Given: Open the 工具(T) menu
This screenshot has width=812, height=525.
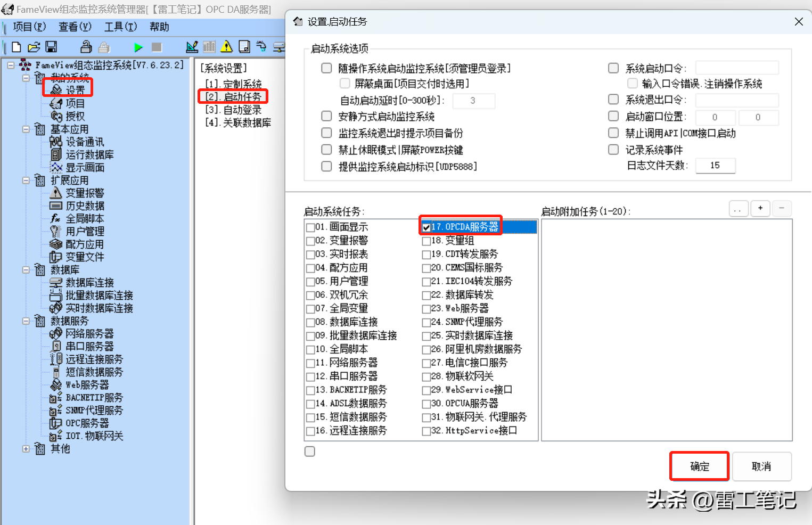Looking at the screenshot, I should tap(120, 27).
